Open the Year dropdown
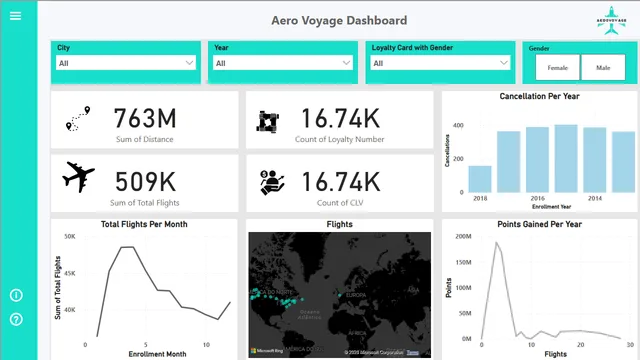Viewport: 640px width, 360px height. pyautogui.click(x=283, y=63)
